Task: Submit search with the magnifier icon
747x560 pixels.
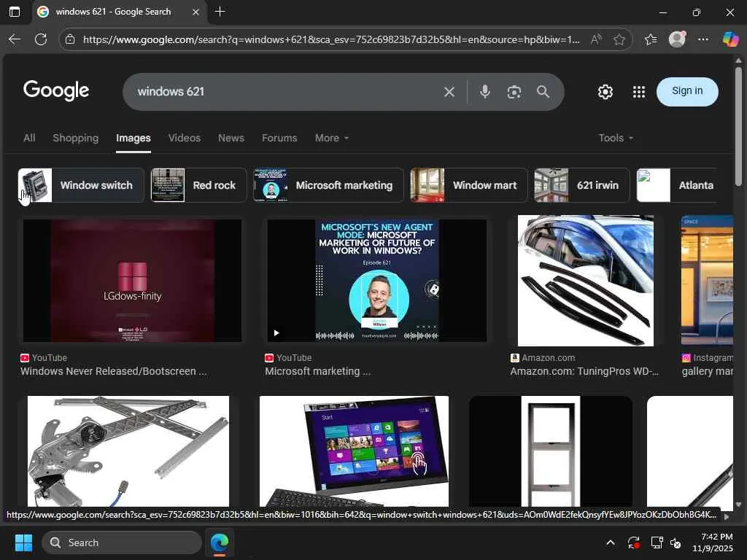Action: click(x=543, y=91)
